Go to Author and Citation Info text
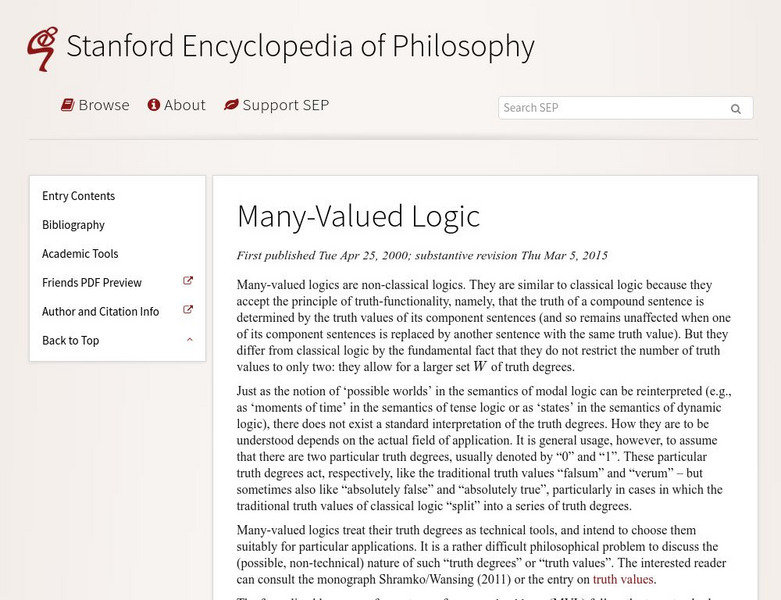 pos(100,312)
